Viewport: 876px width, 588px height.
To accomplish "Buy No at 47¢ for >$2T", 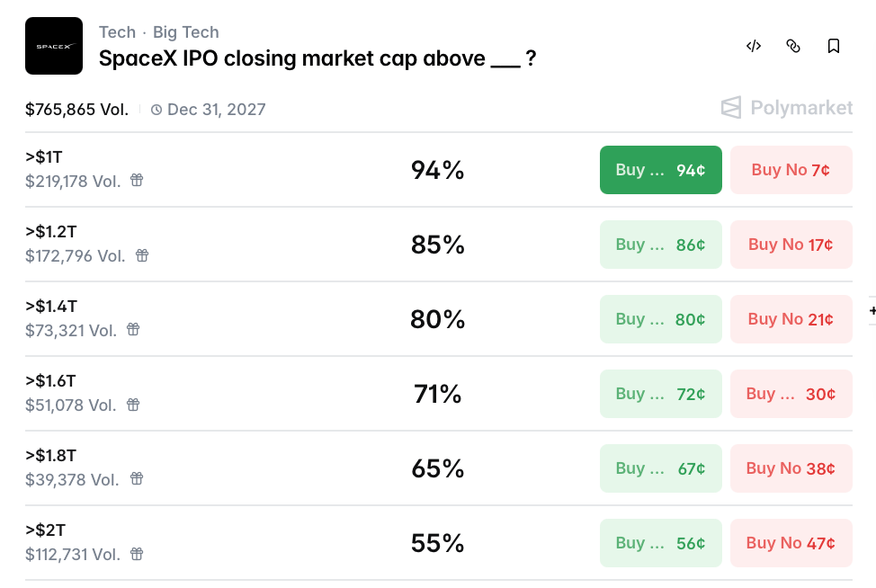I will (x=791, y=543).
